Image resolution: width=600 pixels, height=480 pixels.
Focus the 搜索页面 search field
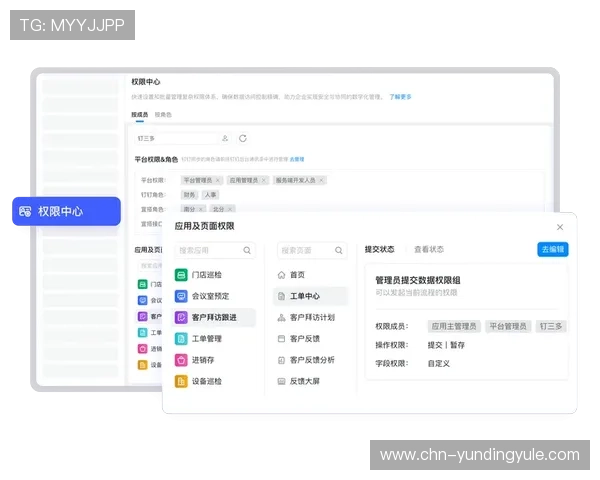(312, 250)
